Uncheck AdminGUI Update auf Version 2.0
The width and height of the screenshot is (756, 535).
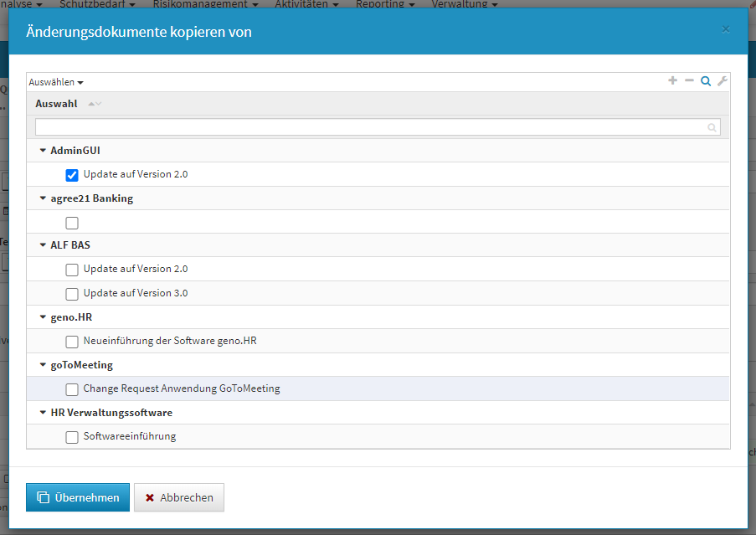click(72, 175)
